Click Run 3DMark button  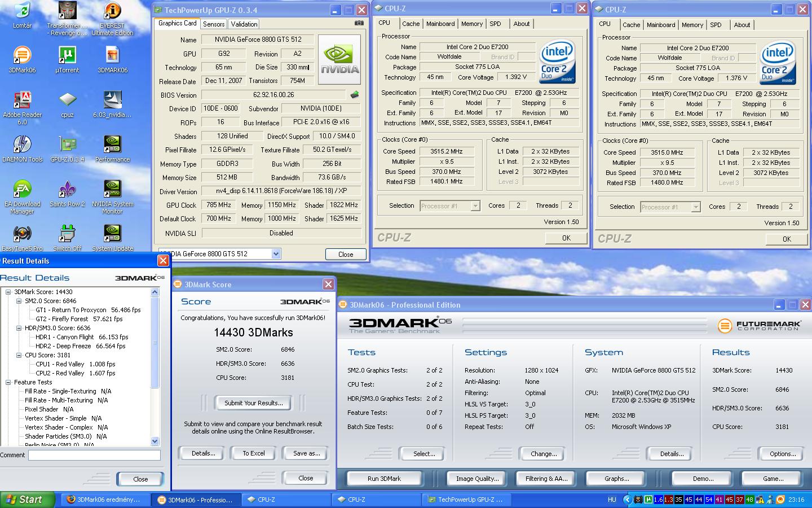point(384,479)
